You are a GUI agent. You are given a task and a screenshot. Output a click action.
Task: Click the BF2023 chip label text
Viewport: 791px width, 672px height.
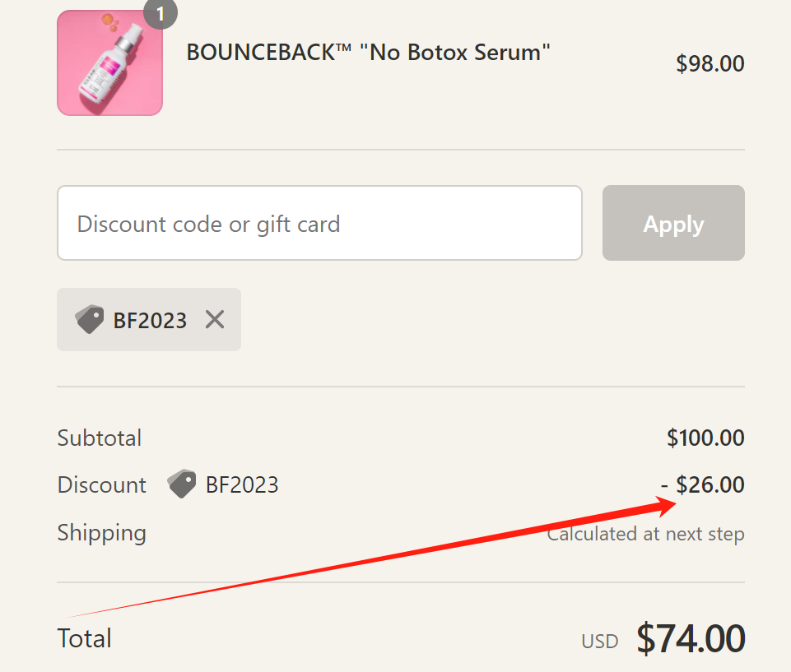[150, 320]
